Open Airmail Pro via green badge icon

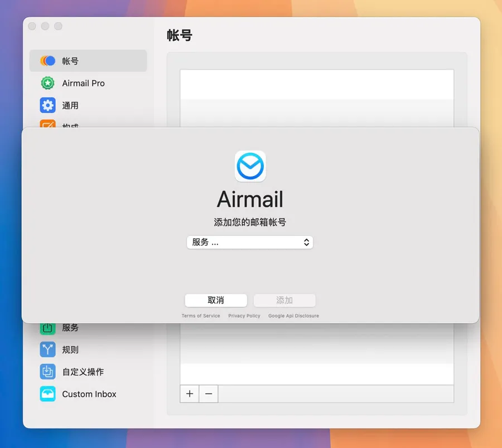[x=48, y=83]
